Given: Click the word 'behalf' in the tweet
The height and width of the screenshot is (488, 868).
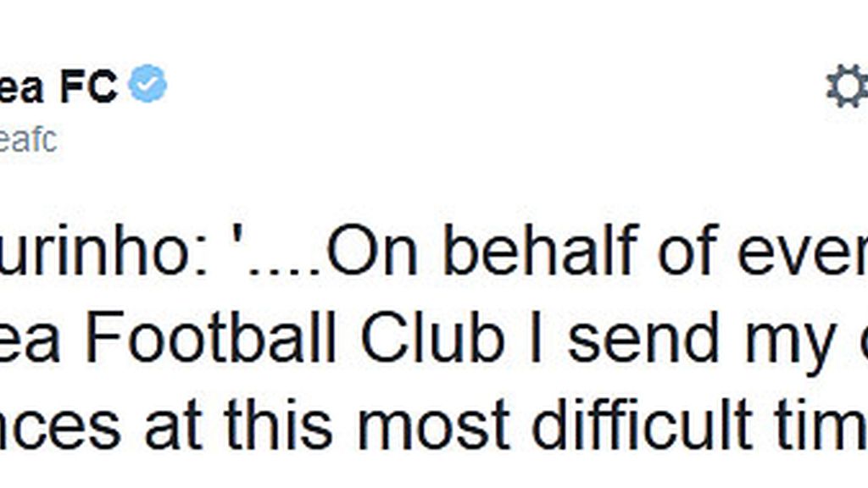Looking at the screenshot, I should pos(541,250).
